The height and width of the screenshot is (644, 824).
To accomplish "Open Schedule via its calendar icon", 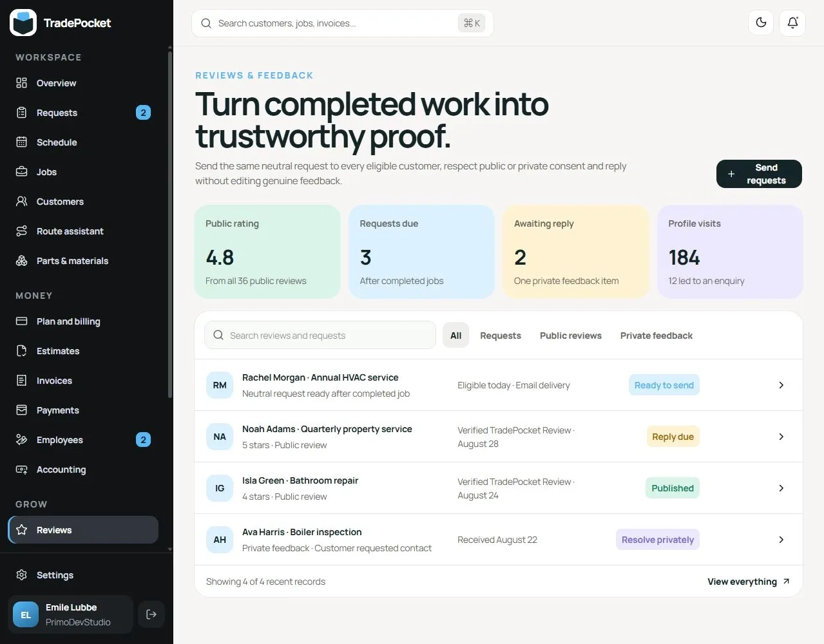I will point(21,142).
